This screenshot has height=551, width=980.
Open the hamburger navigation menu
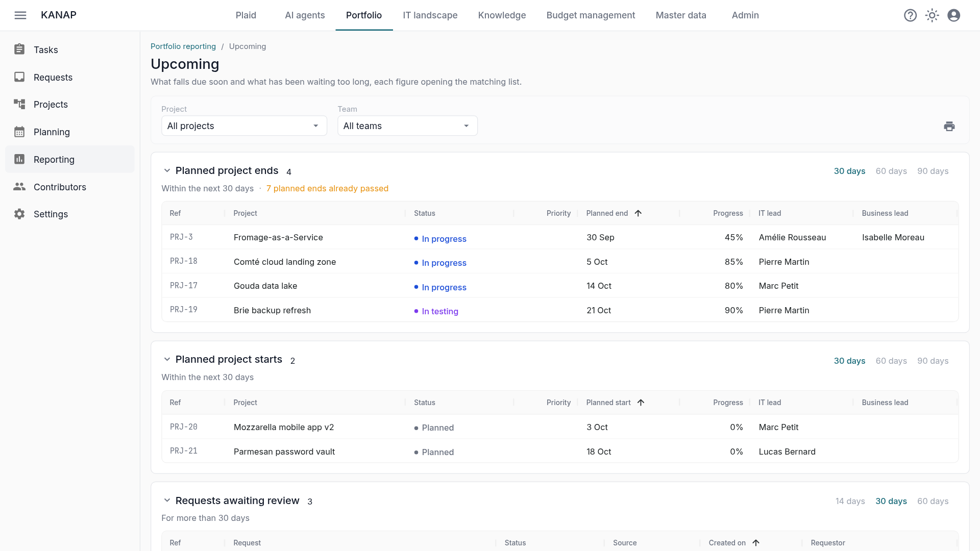point(20,15)
